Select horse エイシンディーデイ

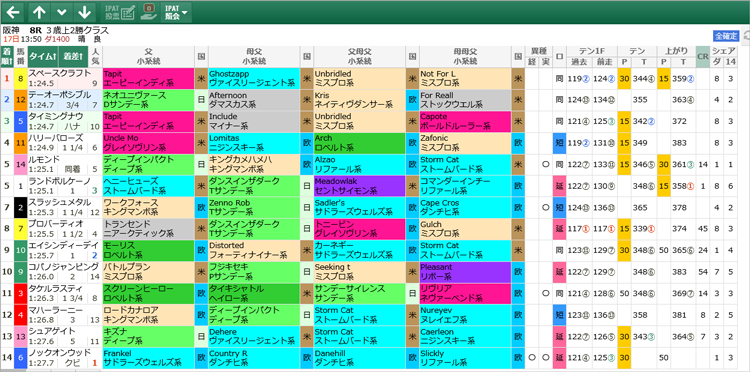63,245
